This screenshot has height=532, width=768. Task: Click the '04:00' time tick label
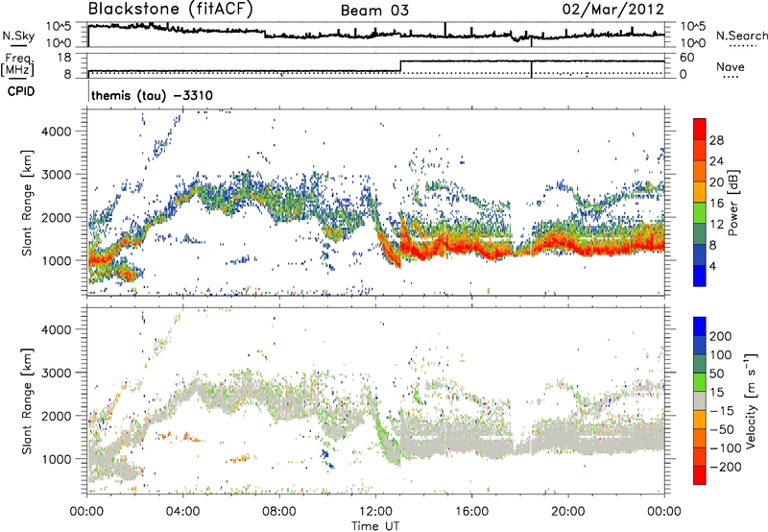tap(183, 512)
